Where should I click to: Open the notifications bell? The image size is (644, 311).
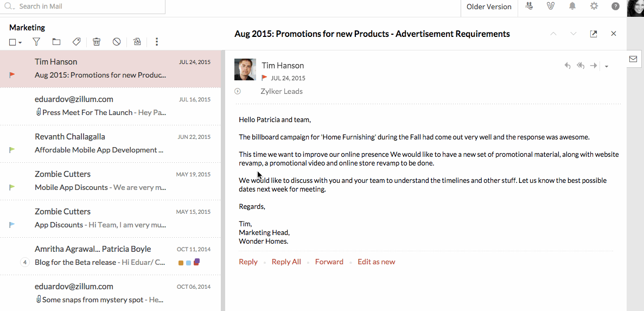point(572,7)
